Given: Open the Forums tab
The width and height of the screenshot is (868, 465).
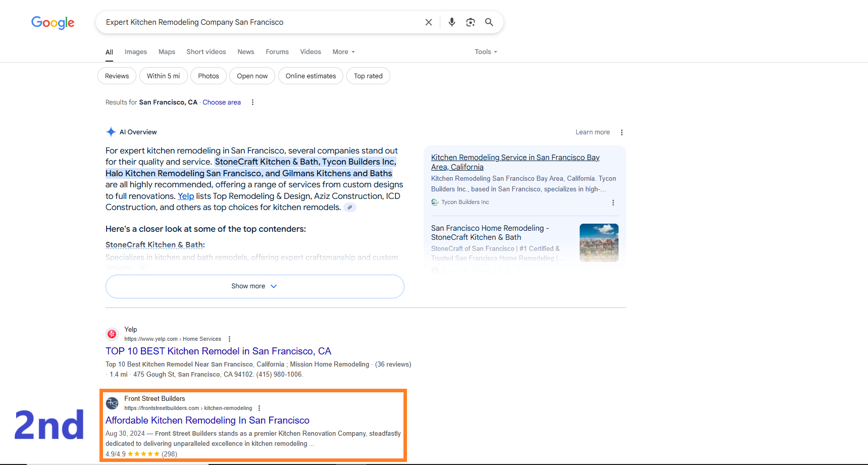Looking at the screenshot, I should tap(277, 52).
